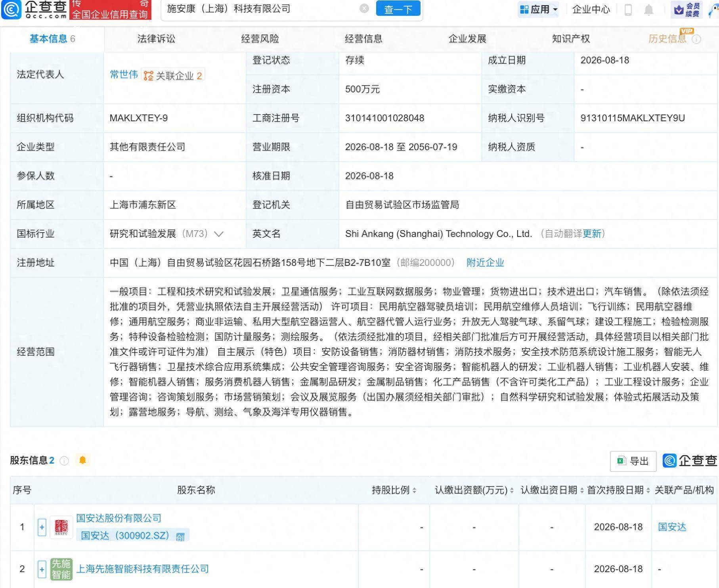Image resolution: width=719 pixels, height=588 pixels.
Task: Click the notification bell in the top bar
Action: pyautogui.click(x=648, y=10)
